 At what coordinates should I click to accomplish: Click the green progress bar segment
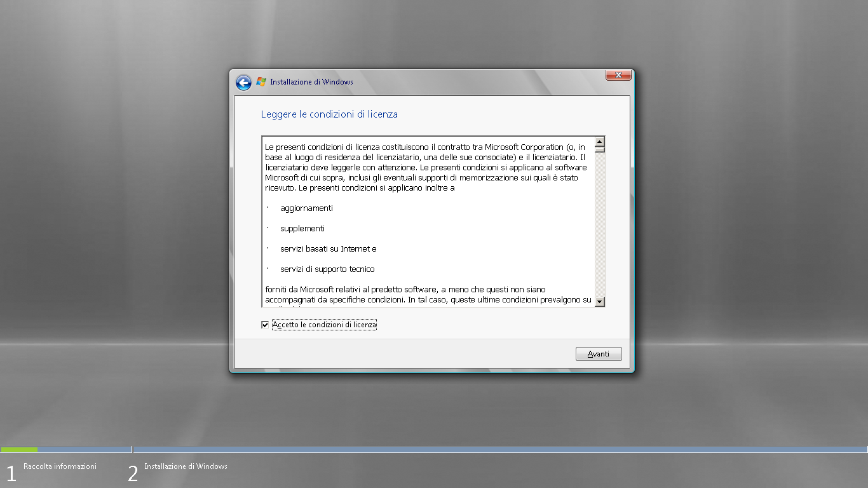[x=19, y=449]
